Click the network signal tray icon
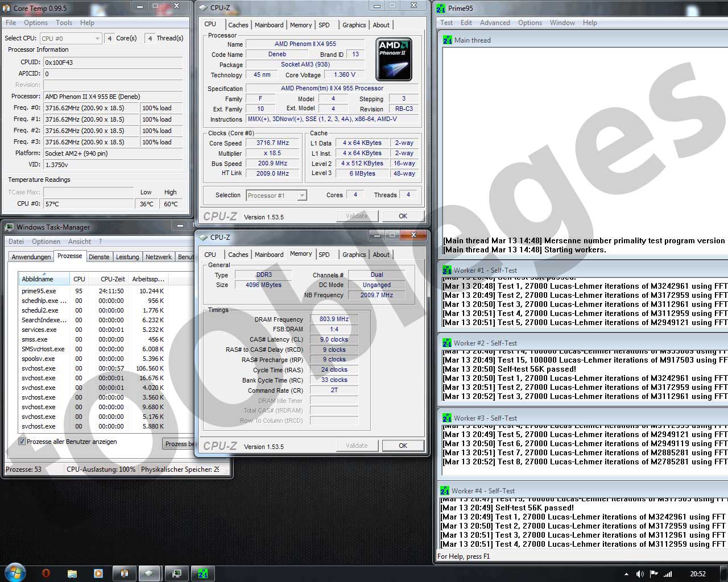The width and height of the screenshot is (728, 582). [668, 574]
